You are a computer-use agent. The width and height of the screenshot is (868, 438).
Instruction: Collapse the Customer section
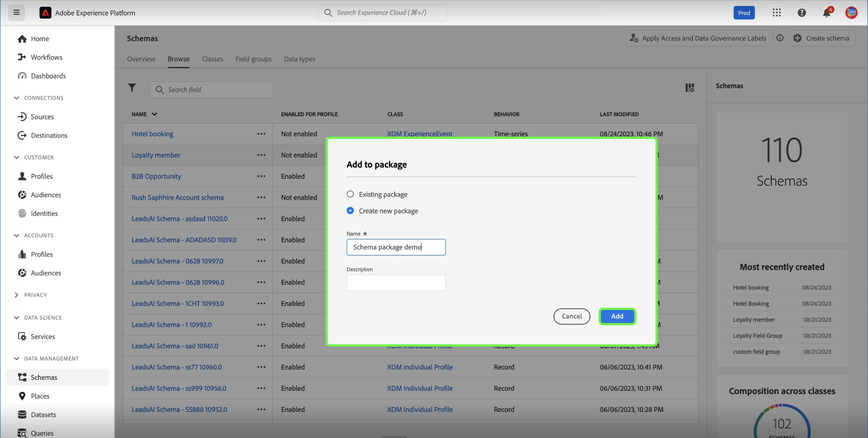tap(17, 157)
